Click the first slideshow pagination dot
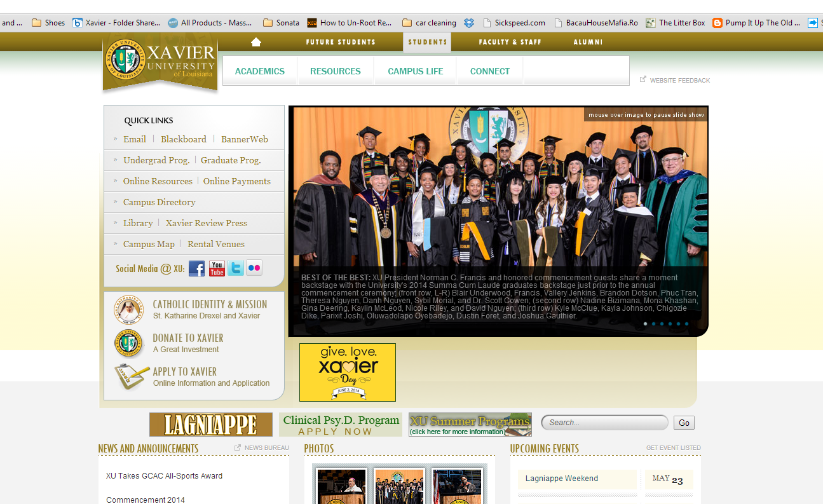The height and width of the screenshot is (504, 823). (x=646, y=324)
